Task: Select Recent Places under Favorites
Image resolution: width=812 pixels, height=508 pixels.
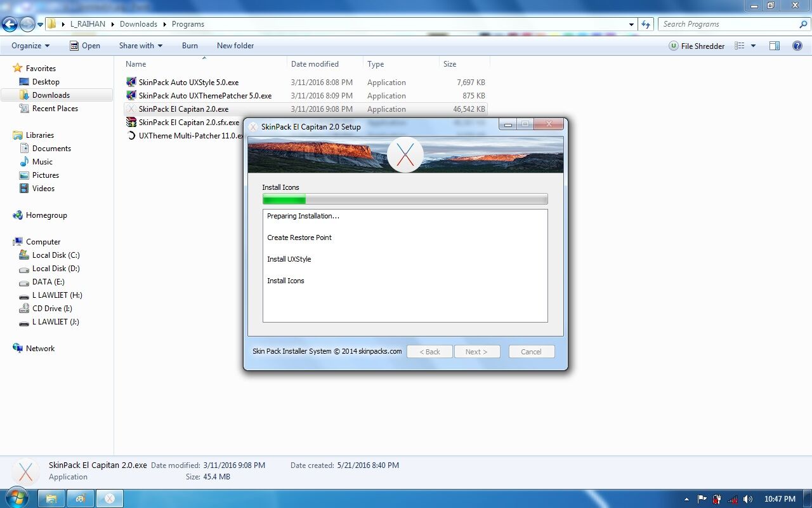Action: pyautogui.click(x=55, y=109)
